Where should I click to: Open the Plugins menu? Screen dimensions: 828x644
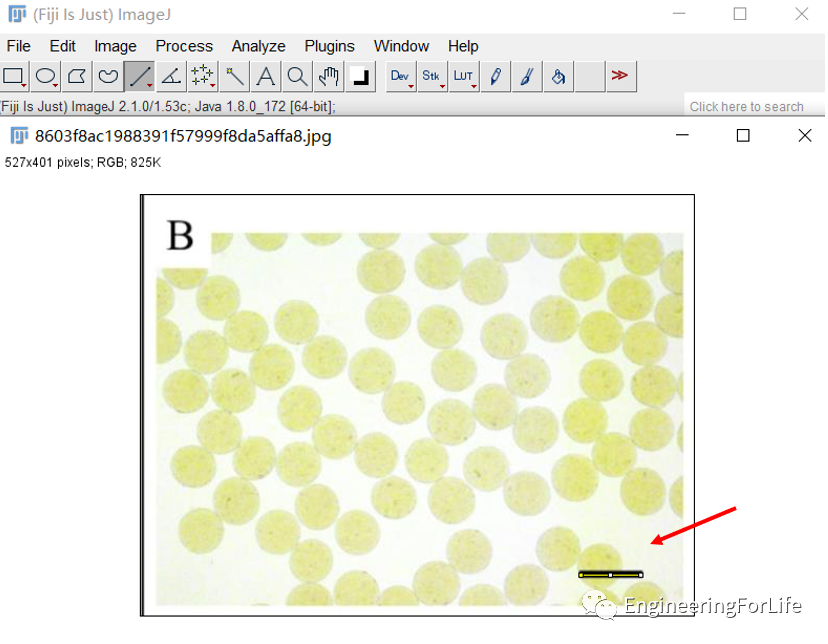click(329, 46)
